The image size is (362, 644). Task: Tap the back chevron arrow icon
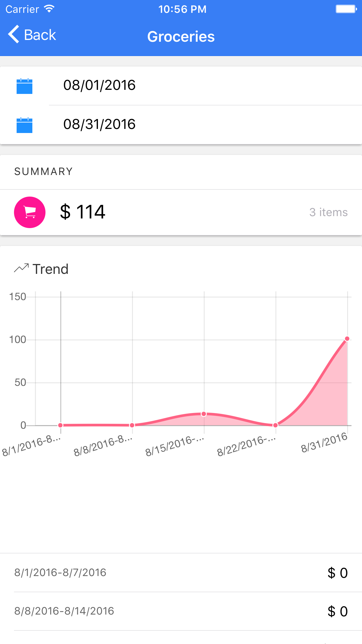pos(14,34)
